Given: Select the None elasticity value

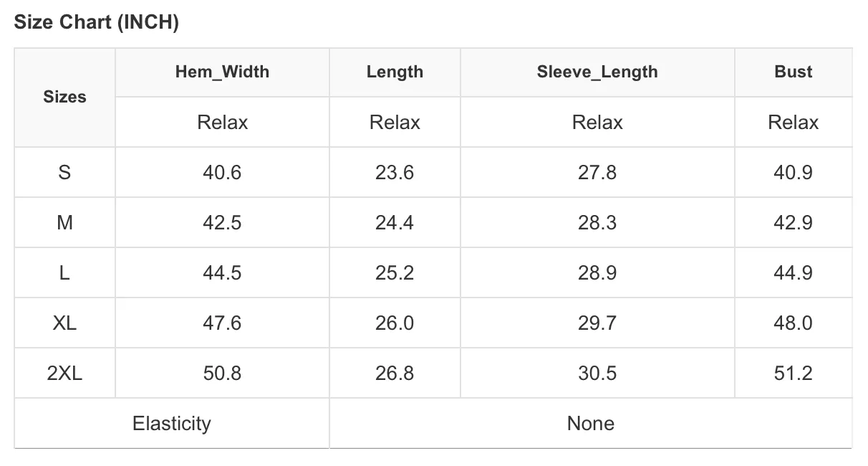Looking at the screenshot, I should [x=591, y=424].
